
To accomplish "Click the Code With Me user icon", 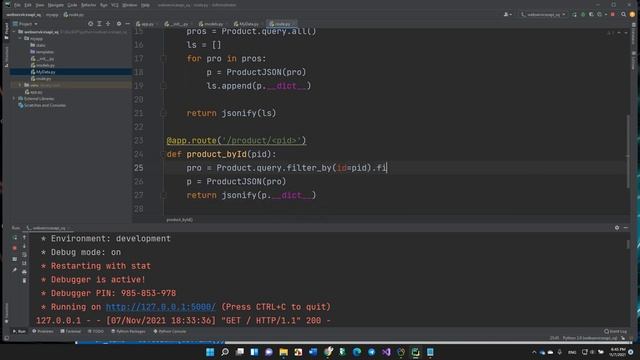I will coord(507,14).
